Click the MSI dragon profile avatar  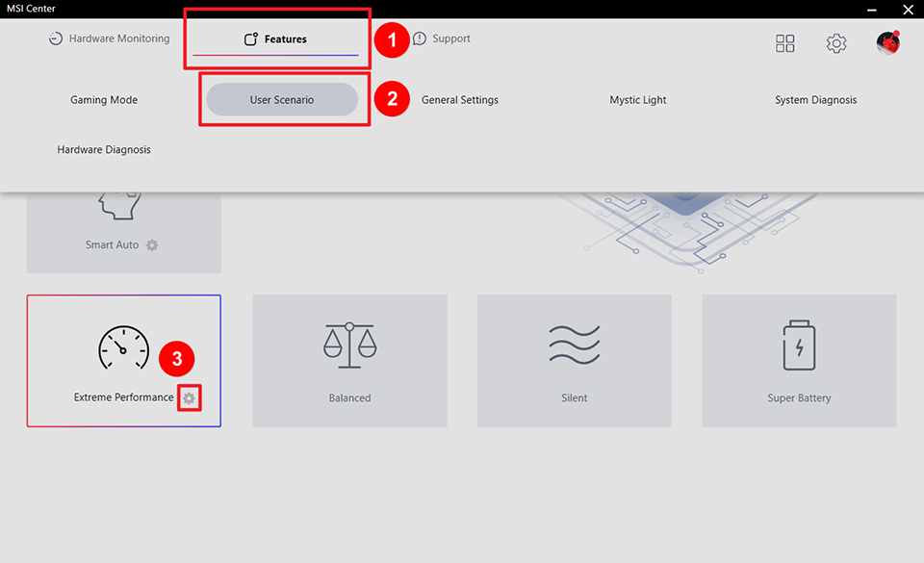(x=887, y=43)
